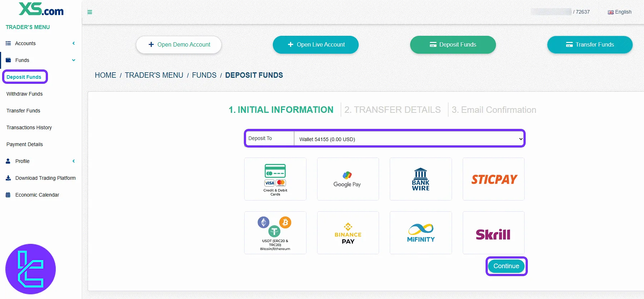Click the Deposit To label
Screen dimensions: 644x299
tap(260, 138)
